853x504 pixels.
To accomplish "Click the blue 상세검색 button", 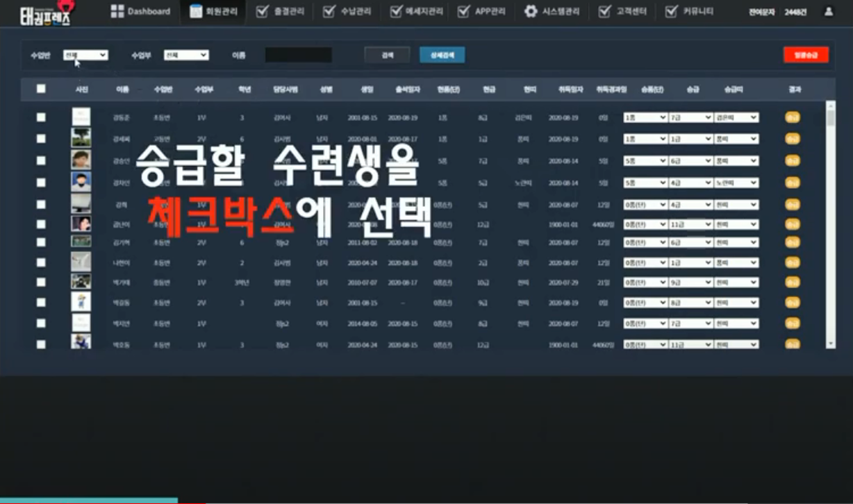I will click(442, 55).
